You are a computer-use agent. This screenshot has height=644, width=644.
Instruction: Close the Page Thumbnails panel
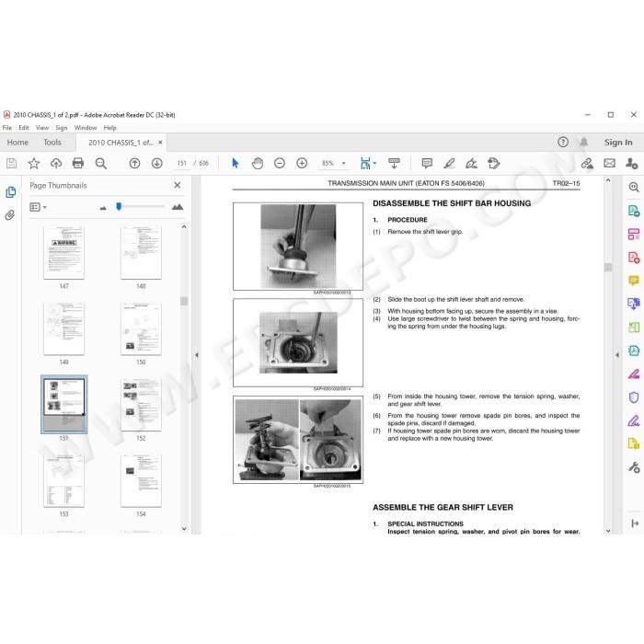(177, 185)
